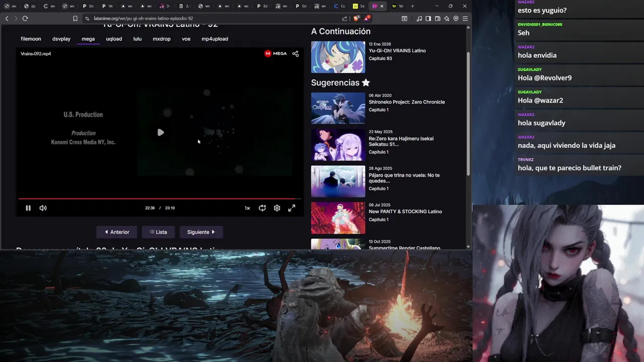Open the browser hamburger menu

coord(465,19)
